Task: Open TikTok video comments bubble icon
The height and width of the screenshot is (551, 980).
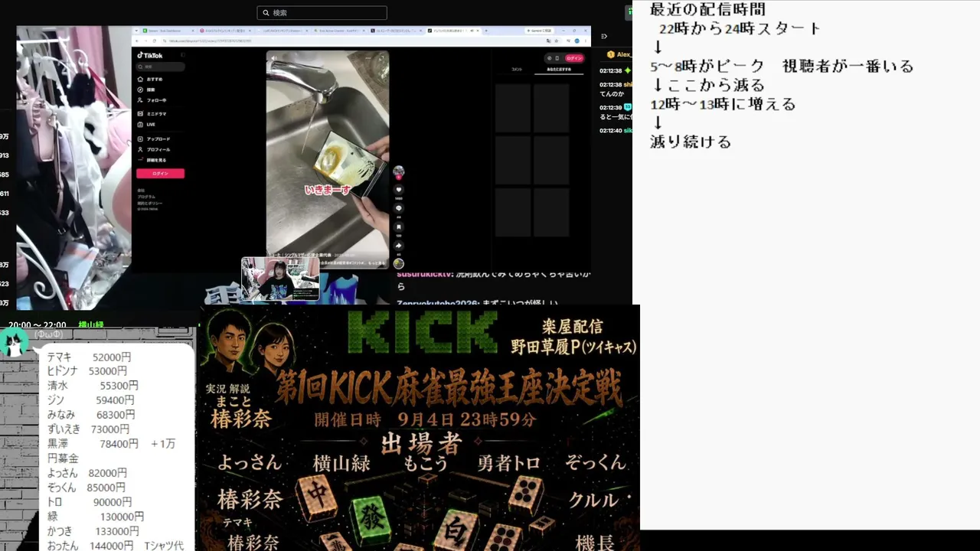Action: [398, 208]
